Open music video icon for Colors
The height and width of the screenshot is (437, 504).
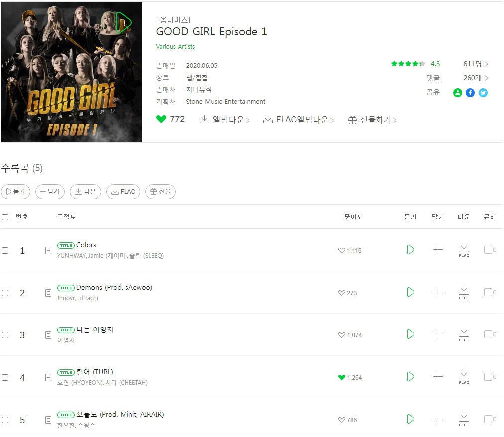coord(490,250)
